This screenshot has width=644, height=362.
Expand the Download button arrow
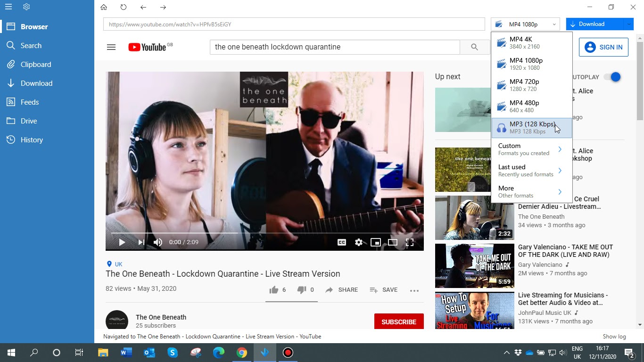pyautogui.click(x=628, y=24)
